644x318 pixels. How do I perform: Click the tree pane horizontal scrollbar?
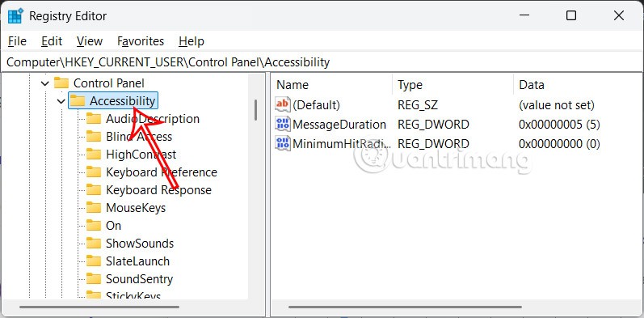[99, 307]
